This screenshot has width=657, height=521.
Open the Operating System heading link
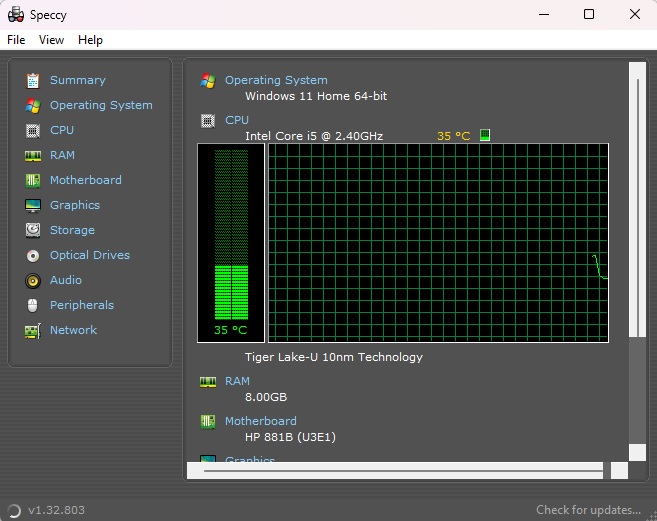276,80
